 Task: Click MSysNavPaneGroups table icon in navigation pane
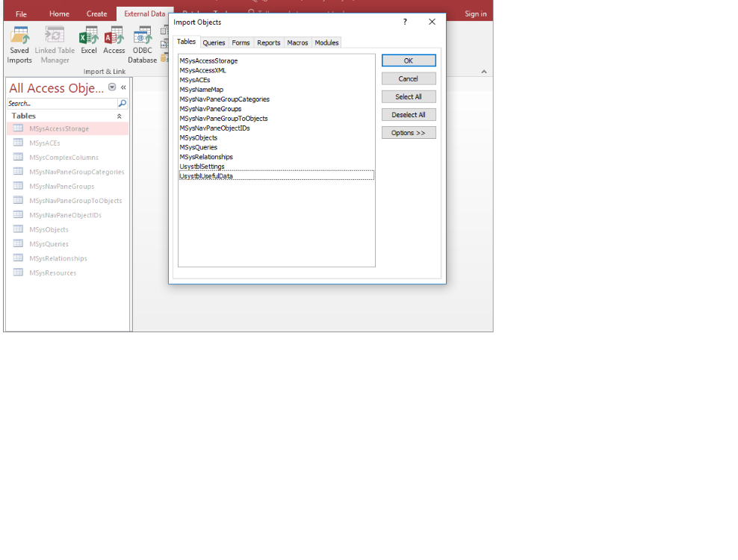(19, 186)
